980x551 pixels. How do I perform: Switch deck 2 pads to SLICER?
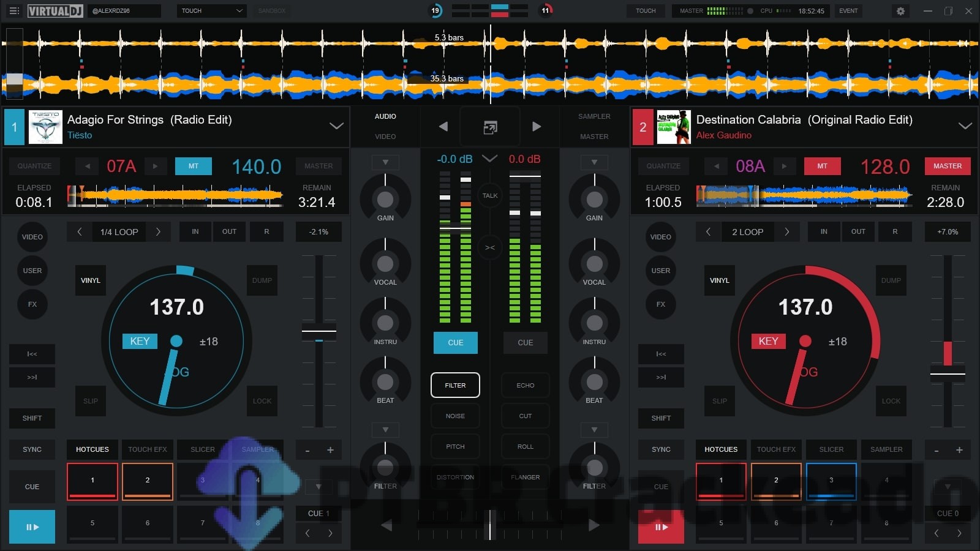[x=831, y=449]
